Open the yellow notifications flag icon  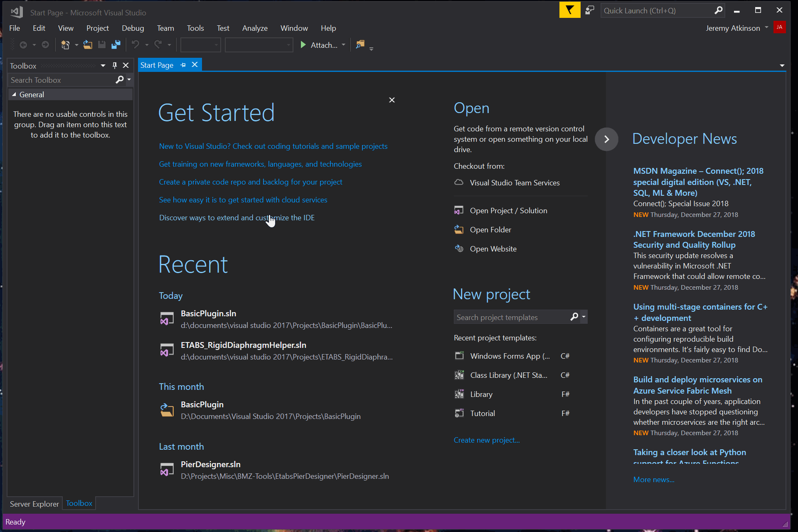click(x=570, y=10)
